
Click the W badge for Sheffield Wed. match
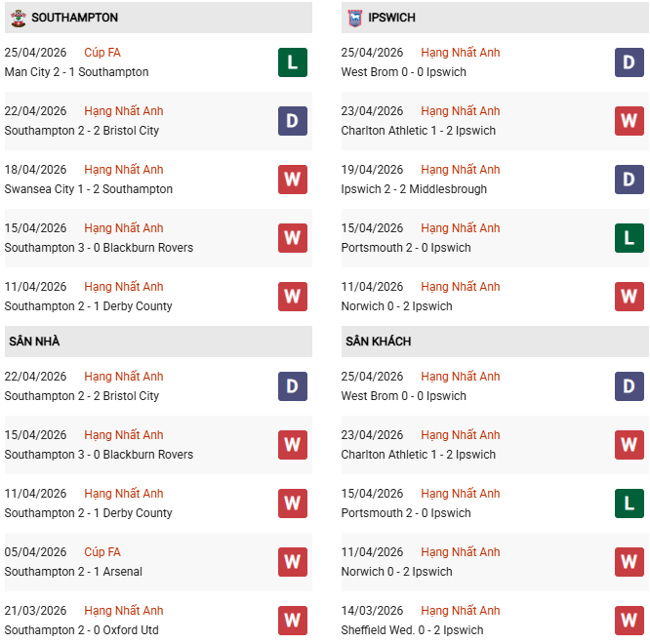tap(630, 621)
